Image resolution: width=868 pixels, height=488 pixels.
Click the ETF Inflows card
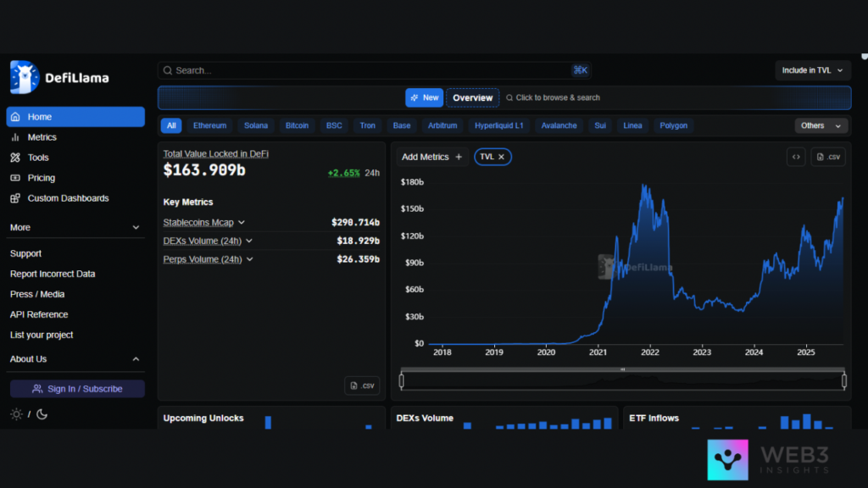point(737,419)
